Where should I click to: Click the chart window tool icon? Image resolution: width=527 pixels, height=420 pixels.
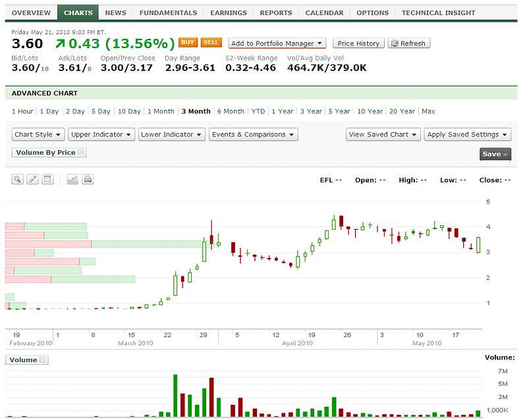point(47,179)
